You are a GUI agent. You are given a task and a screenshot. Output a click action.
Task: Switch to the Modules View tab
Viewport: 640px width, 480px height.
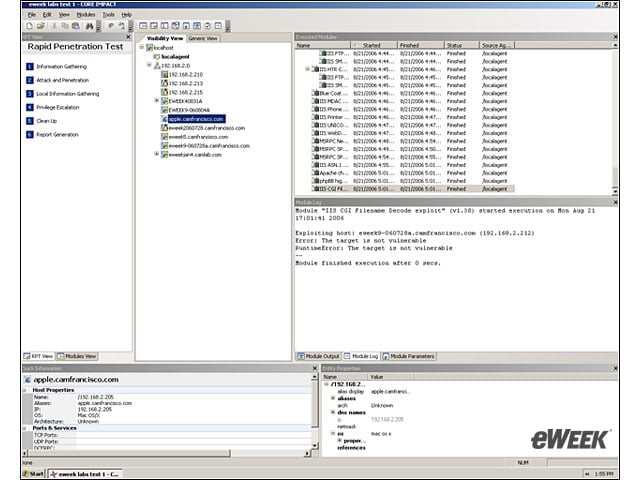pyautogui.click(x=77, y=356)
